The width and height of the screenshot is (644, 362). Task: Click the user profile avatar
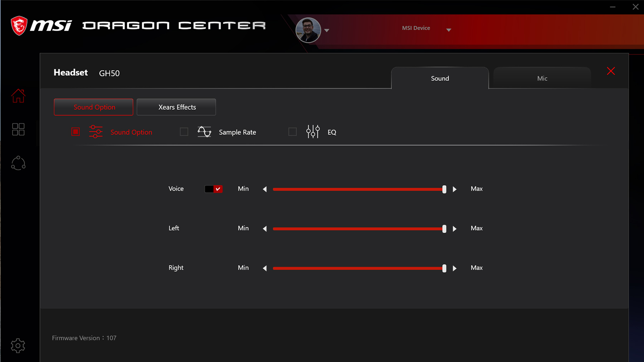(308, 30)
